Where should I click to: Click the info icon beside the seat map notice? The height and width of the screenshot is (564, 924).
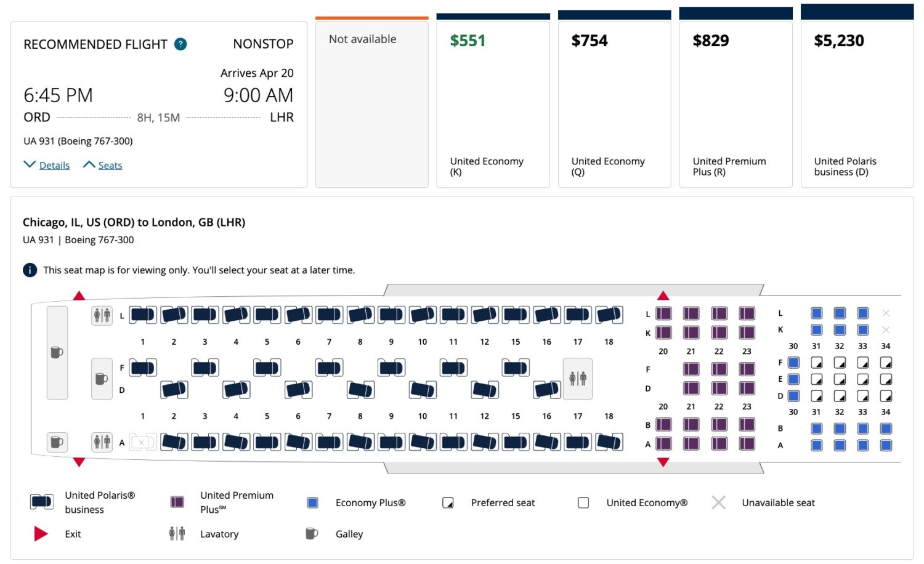tap(30, 270)
